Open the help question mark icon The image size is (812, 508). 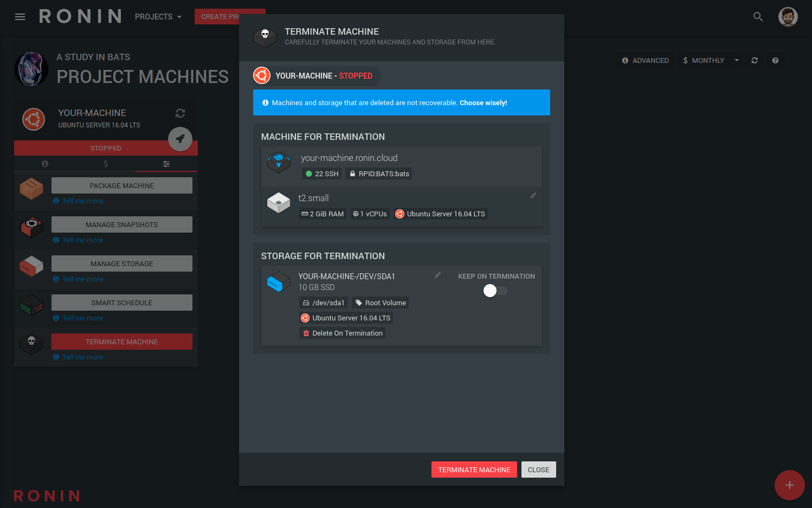(x=775, y=60)
